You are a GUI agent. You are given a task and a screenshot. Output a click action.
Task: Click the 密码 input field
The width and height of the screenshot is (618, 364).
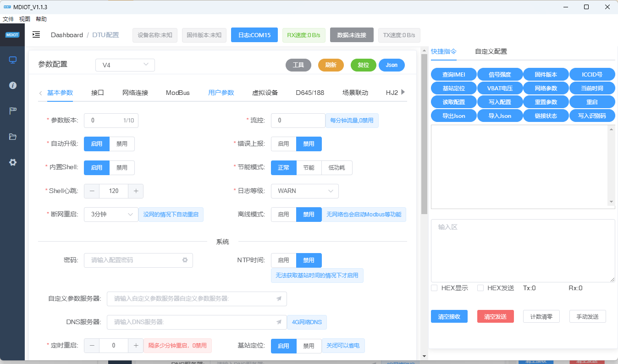coord(138,260)
